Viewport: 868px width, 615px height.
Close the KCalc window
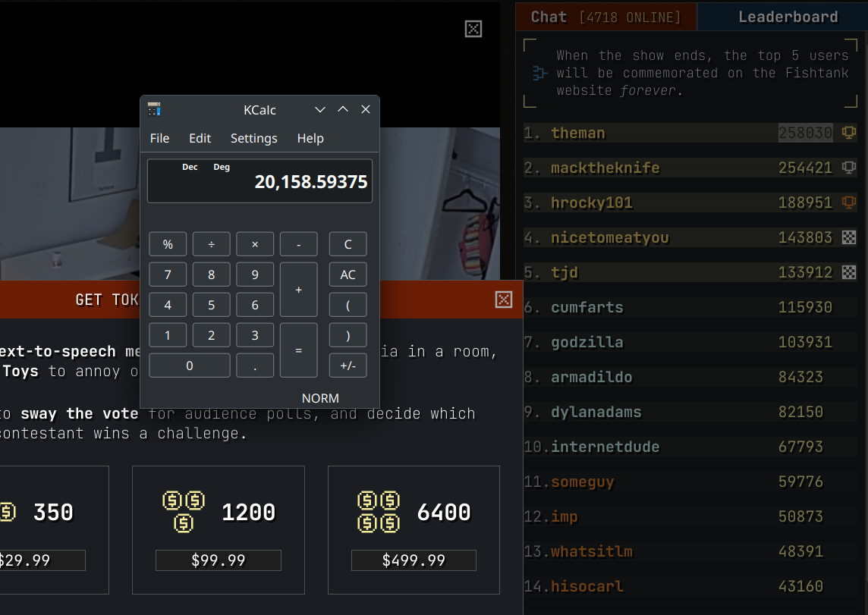pos(366,109)
